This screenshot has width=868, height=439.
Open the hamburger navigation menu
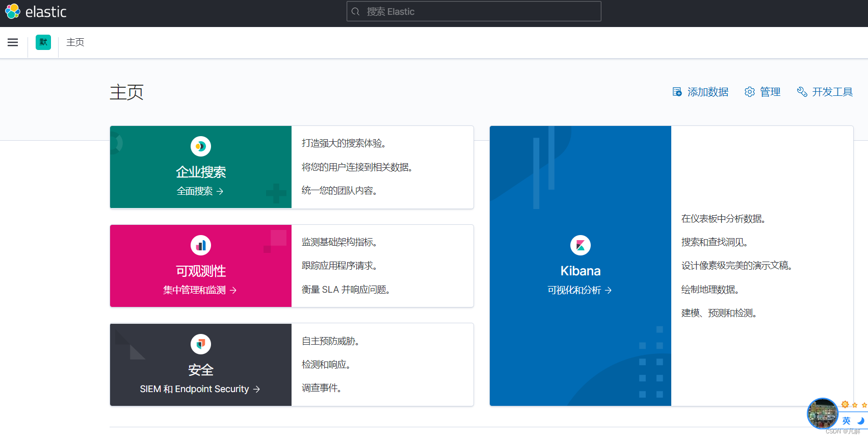click(x=13, y=42)
